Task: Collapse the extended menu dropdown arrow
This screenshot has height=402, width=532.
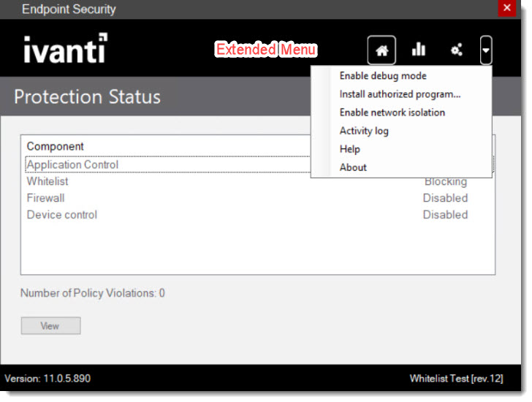Action: 487,50
